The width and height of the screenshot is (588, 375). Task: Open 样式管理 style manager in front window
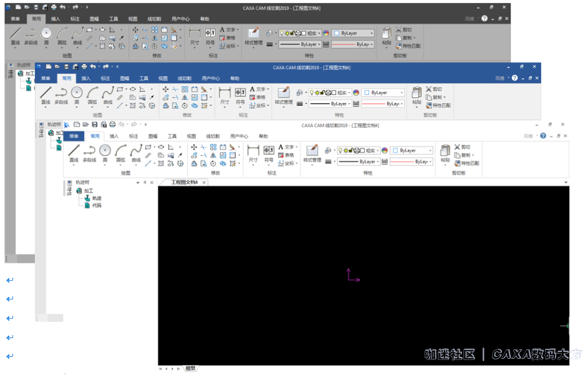[312, 154]
